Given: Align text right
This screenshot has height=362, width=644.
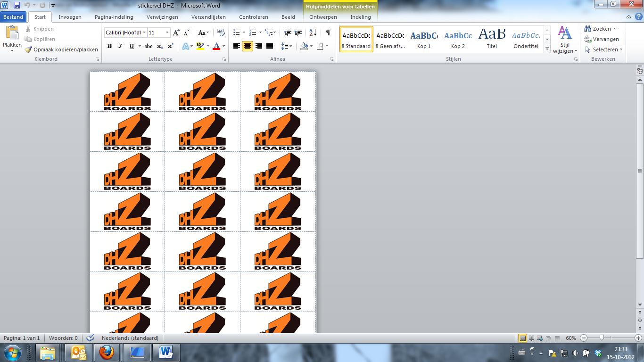Looking at the screenshot, I should click(x=258, y=46).
